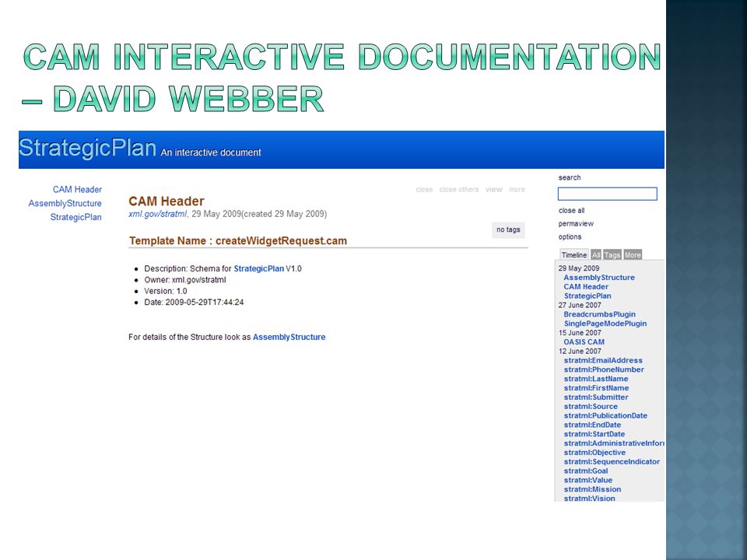The height and width of the screenshot is (560, 747).
Task: Open stratml:PhoneNumber entry
Action: tap(604, 369)
